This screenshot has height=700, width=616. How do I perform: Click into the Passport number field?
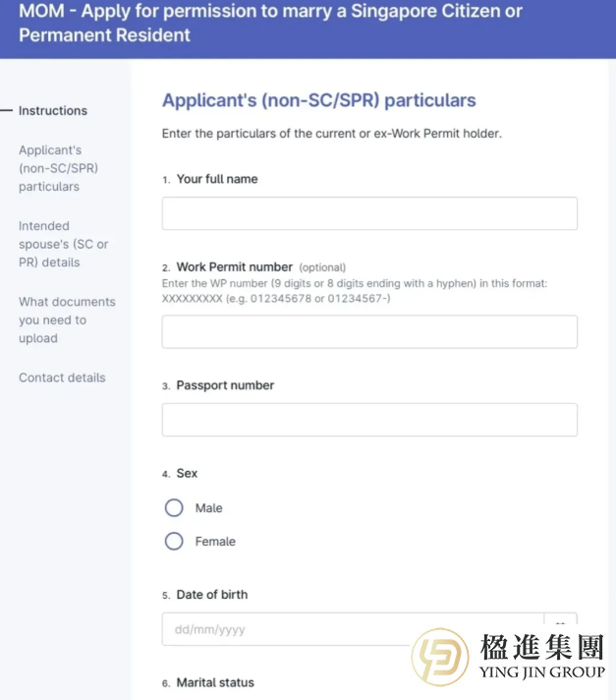click(x=369, y=420)
